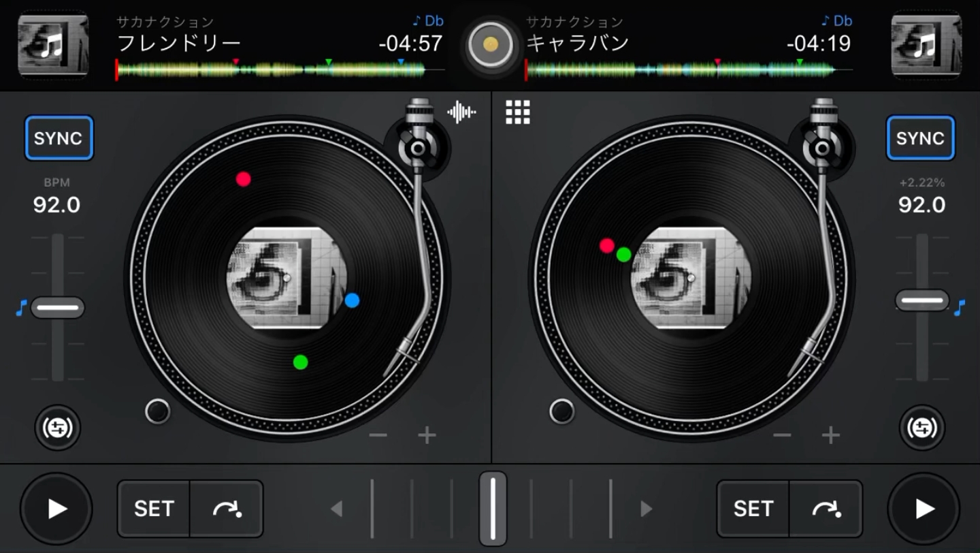980x553 pixels.
Task: Click left deck pitch bend minus
Action: (x=378, y=435)
